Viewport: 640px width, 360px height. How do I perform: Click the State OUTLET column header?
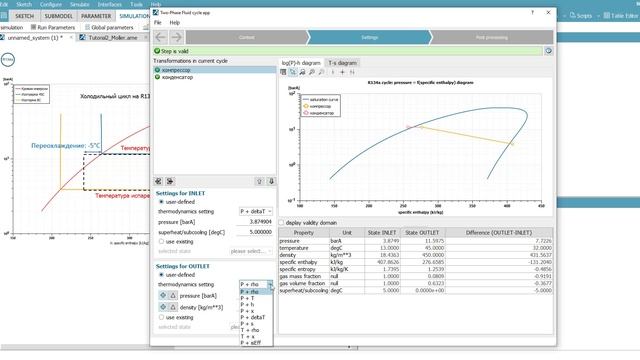(422, 233)
